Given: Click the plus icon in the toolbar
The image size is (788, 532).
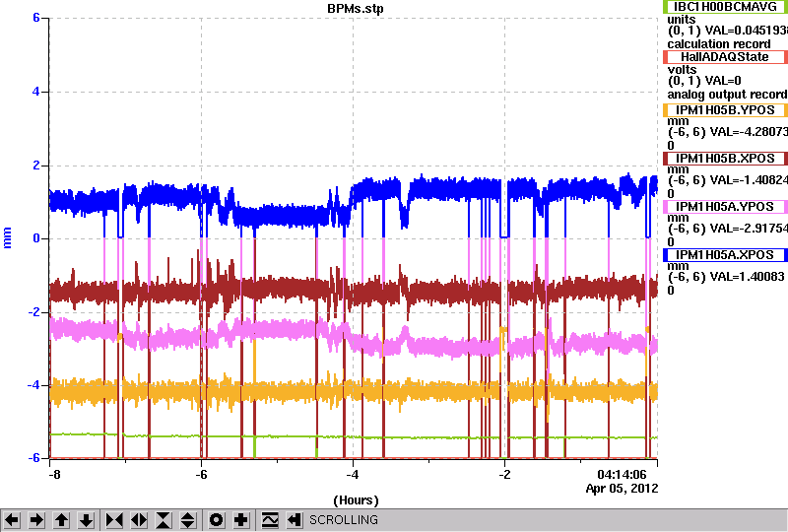Looking at the screenshot, I should tap(240, 520).
